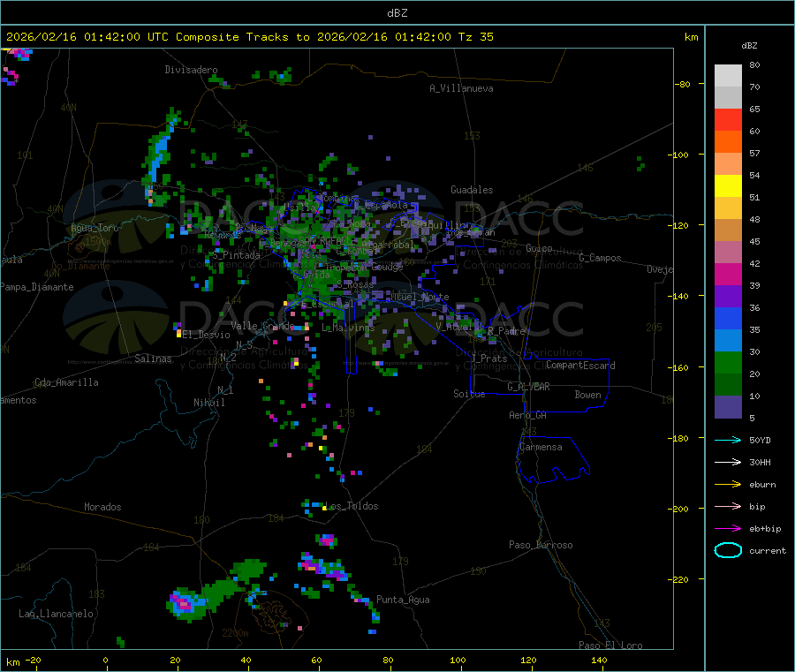Screen dimensions: 795x672
Task: Select the red 60 dBZ color swatch
Action: coord(728,119)
